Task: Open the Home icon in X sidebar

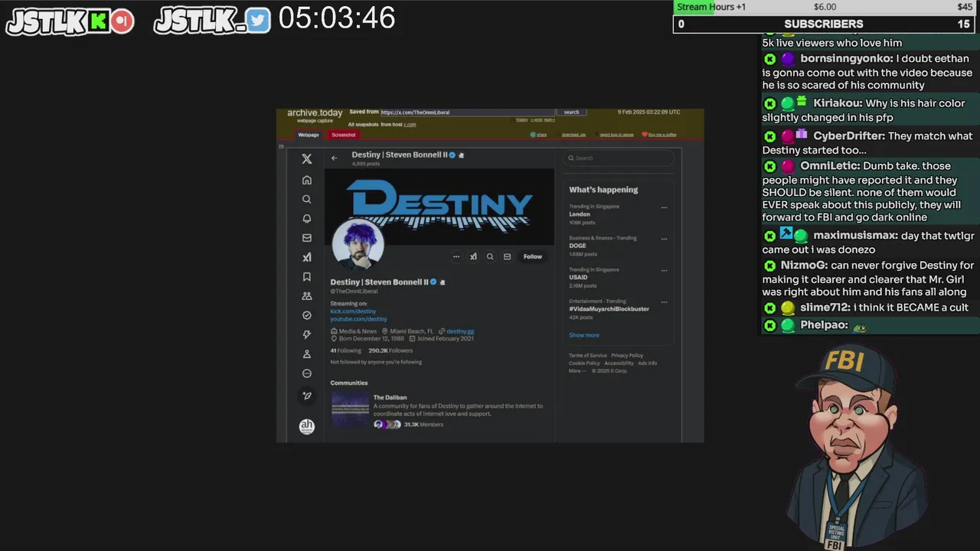Action: 306,180
